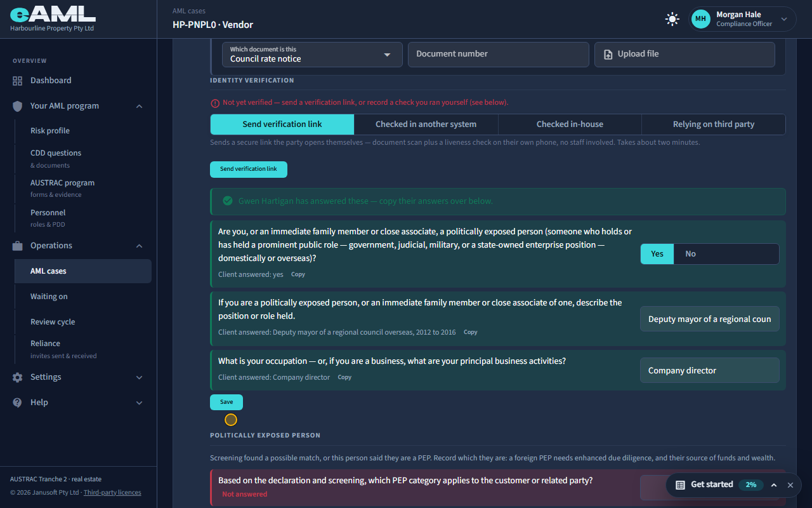The width and height of the screenshot is (812, 508).
Task: Choose Send verification link method tab
Action: [x=282, y=124]
